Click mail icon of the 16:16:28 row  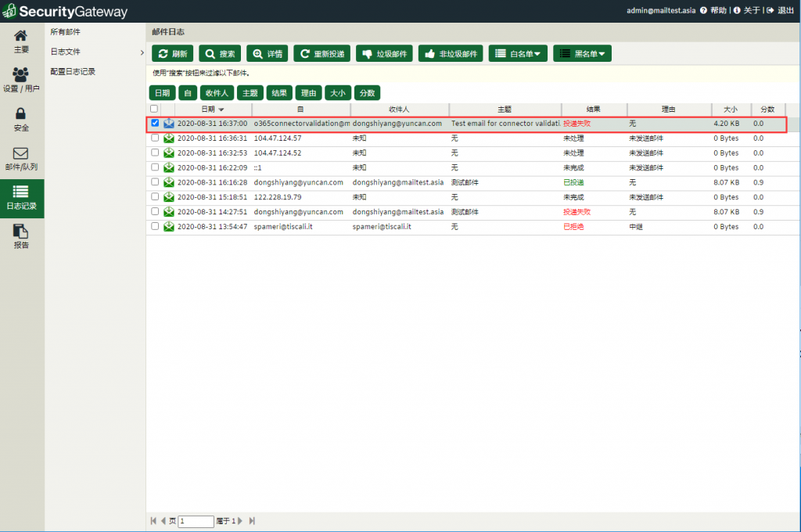(x=169, y=182)
